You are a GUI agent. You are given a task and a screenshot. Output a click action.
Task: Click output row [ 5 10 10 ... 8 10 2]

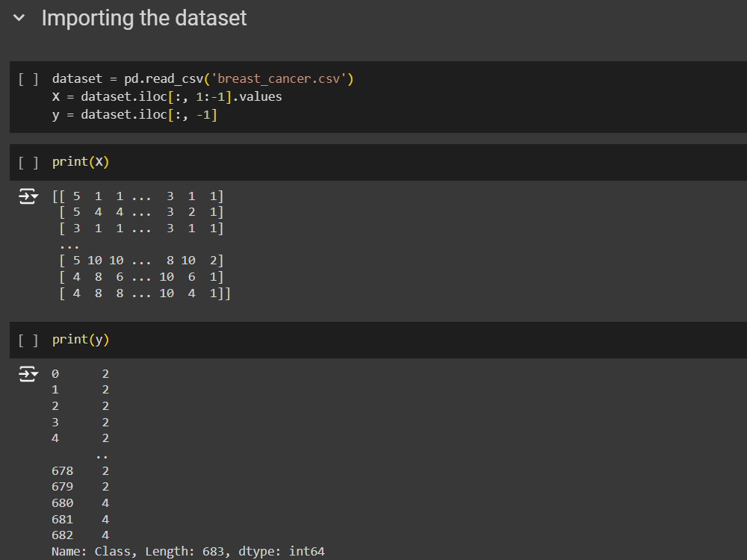(141, 261)
